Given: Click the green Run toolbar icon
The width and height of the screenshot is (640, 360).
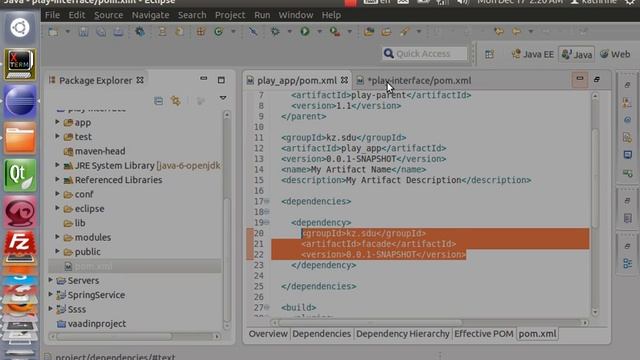Looking at the screenshot, I should (305, 32).
